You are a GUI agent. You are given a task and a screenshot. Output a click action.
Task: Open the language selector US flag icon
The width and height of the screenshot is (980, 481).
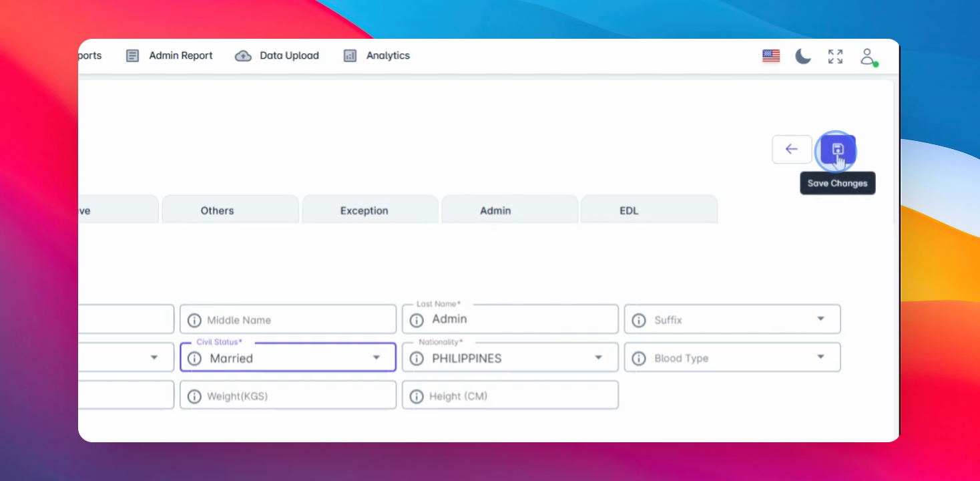tap(771, 56)
